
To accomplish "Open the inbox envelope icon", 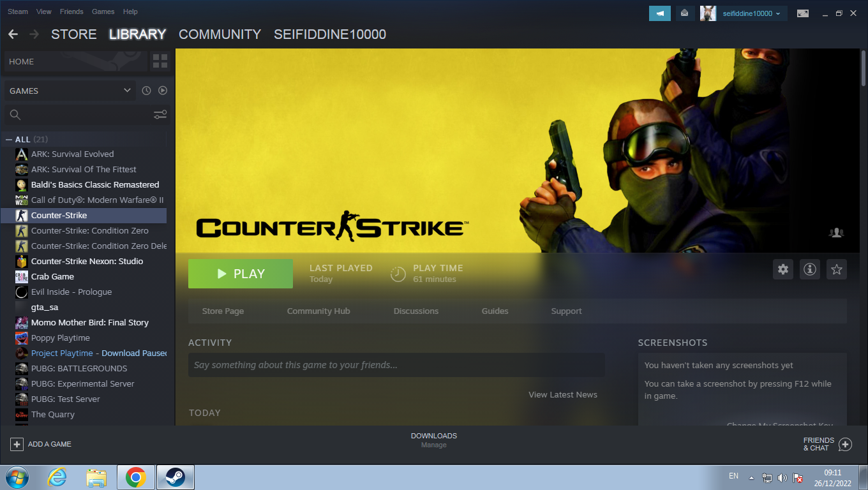I will (x=684, y=13).
